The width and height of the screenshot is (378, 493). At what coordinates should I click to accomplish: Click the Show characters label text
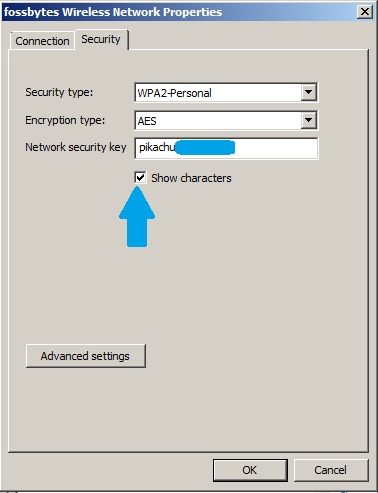[191, 178]
